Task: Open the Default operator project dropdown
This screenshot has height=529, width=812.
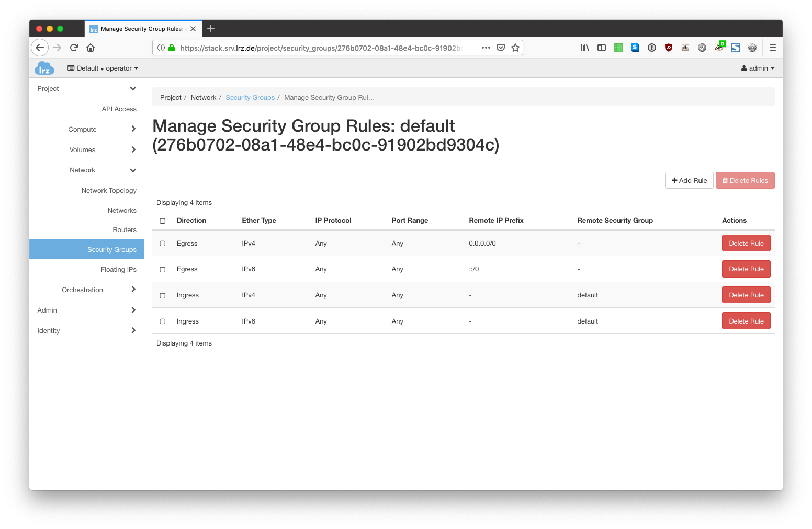Action: coord(103,68)
